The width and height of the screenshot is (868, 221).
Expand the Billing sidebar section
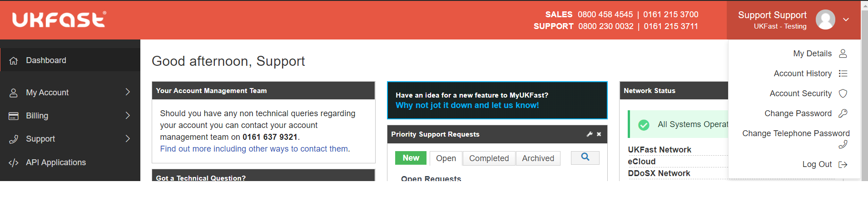128,116
